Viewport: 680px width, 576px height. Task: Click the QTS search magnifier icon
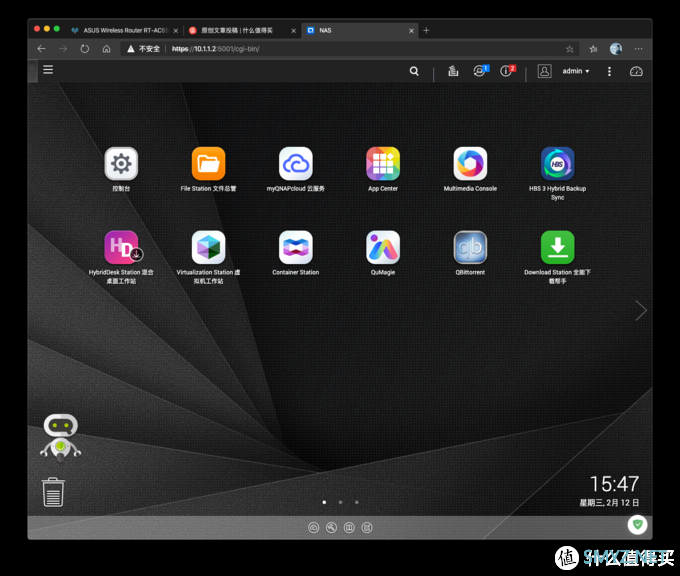click(414, 71)
